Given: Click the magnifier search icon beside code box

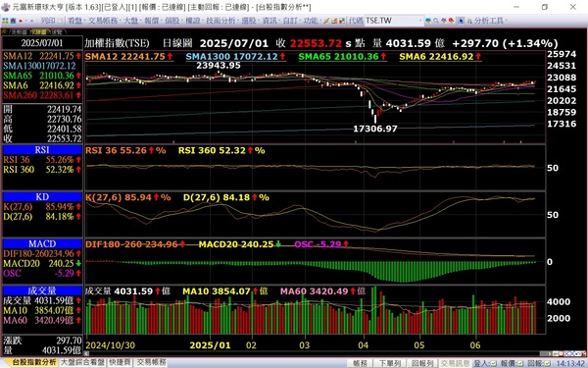Looking at the screenshot, I should [x=436, y=21].
